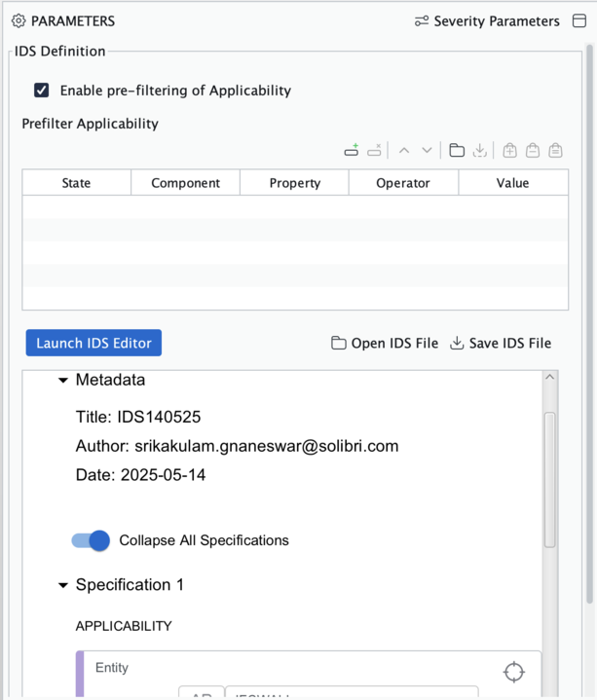The height and width of the screenshot is (700, 597).
Task: Click the bag icon with list lines
Action: pos(555,151)
